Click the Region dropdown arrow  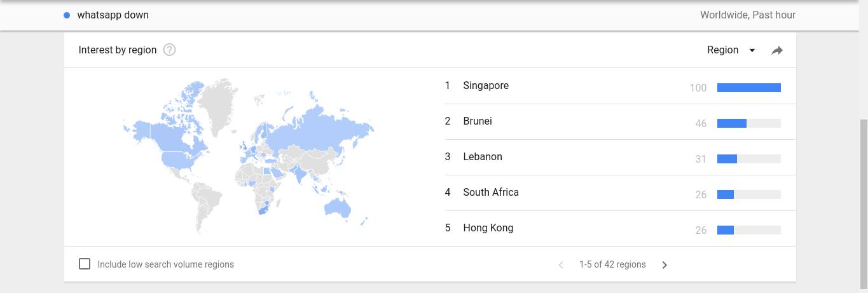(x=752, y=50)
